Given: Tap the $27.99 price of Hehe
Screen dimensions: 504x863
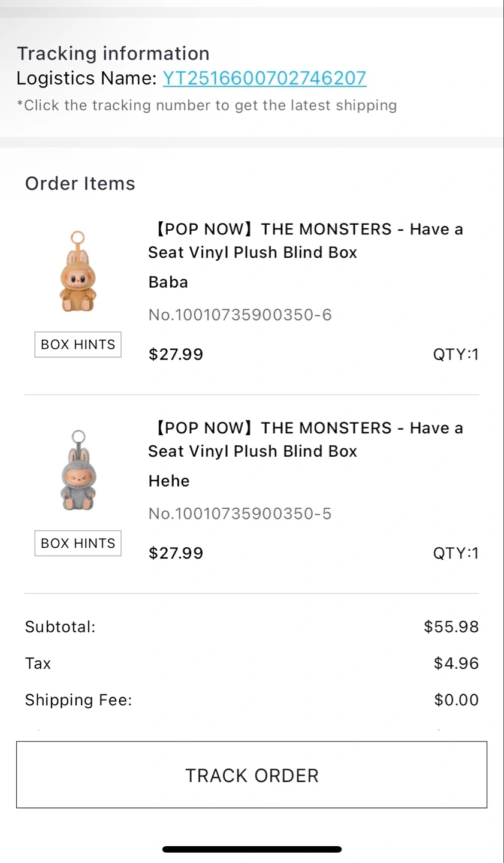Looking at the screenshot, I should (176, 553).
